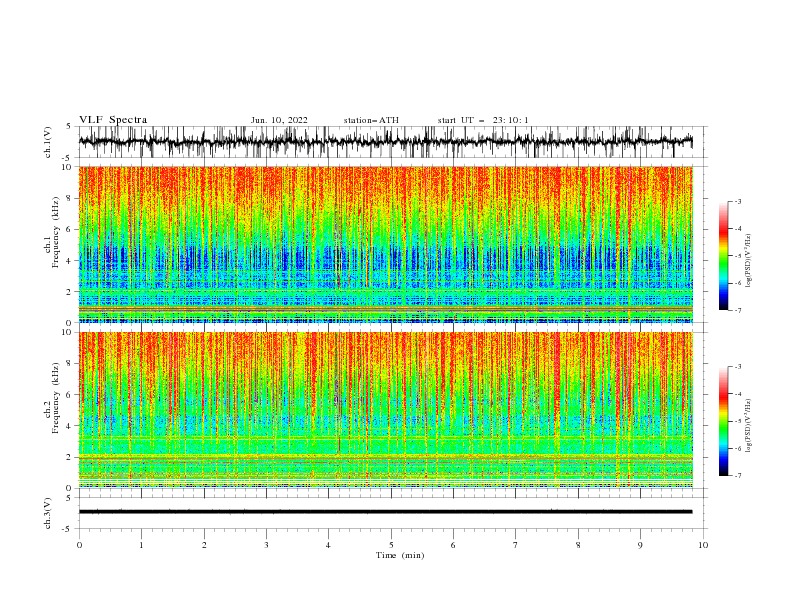
Task: Click the ch.2 spectrogram panel
Action: pyautogui.click(x=385, y=410)
